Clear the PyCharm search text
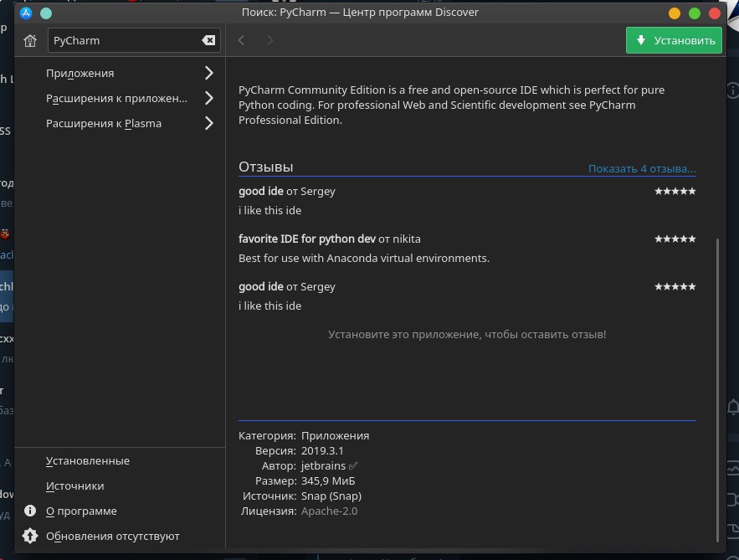The image size is (739, 560). (208, 40)
